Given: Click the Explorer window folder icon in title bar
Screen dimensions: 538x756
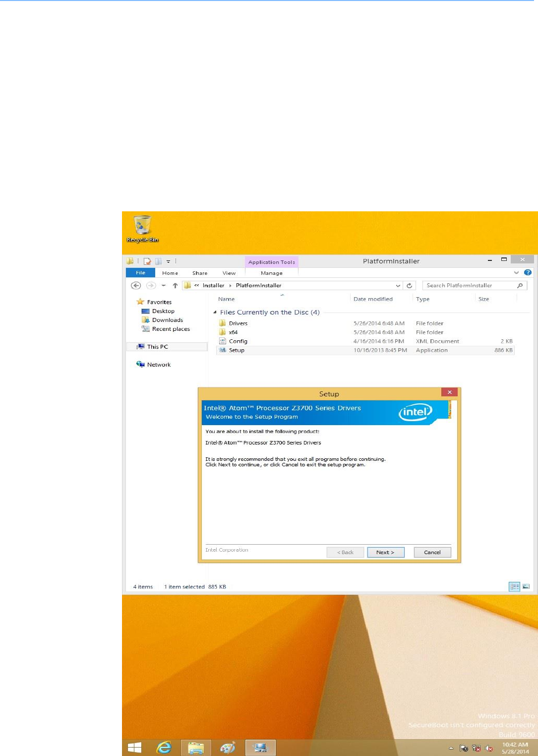Looking at the screenshot, I should [x=129, y=261].
